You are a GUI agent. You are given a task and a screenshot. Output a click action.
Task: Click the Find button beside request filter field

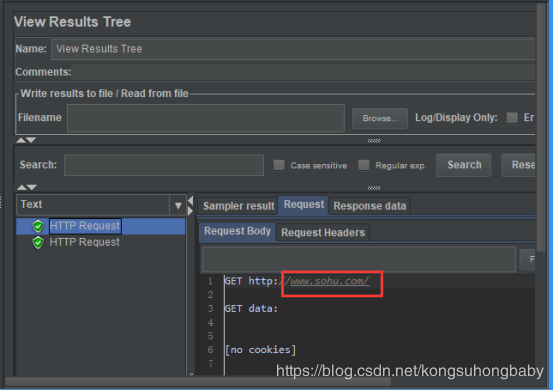point(527,259)
